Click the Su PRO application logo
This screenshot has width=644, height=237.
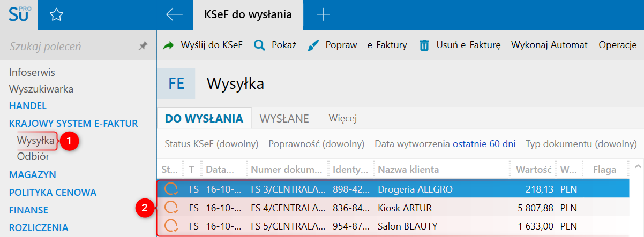(x=19, y=14)
